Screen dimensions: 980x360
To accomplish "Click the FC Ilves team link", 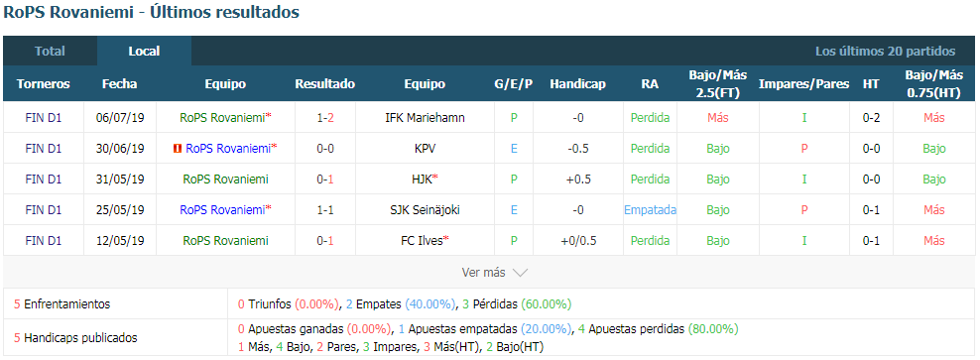I will (422, 241).
